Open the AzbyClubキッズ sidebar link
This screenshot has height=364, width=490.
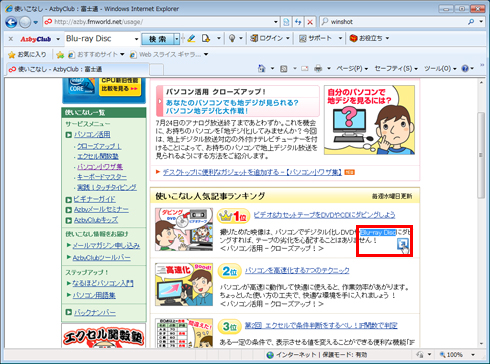pos(96,220)
